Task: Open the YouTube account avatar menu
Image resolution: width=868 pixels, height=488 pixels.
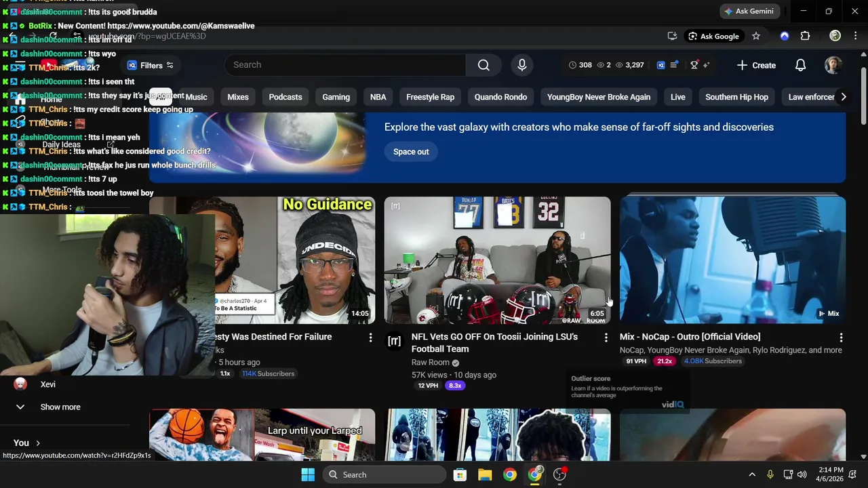Action: pyautogui.click(x=833, y=65)
